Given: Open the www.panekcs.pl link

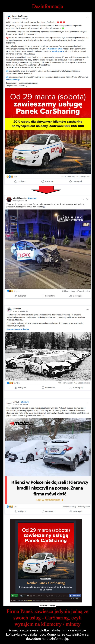Looking at the screenshot, I should click(13, 80).
